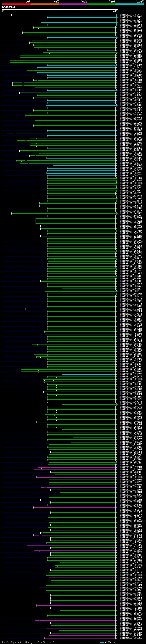Select the UniRef100_Q6YZH8 label

(131, 82)
